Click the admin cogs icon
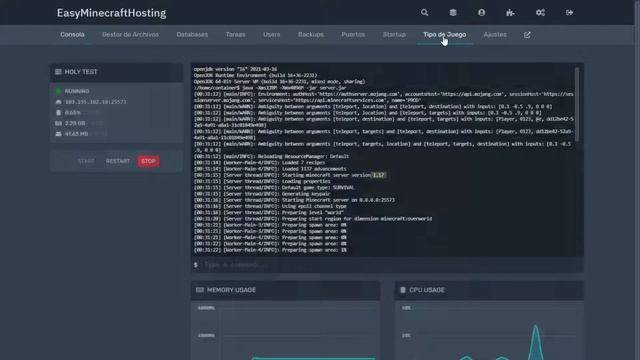The image size is (640, 360). click(540, 13)
